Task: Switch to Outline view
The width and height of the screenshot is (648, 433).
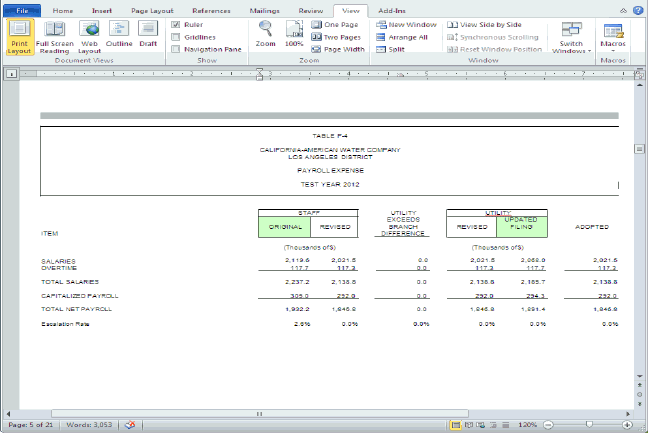Action: coord(119,36)
